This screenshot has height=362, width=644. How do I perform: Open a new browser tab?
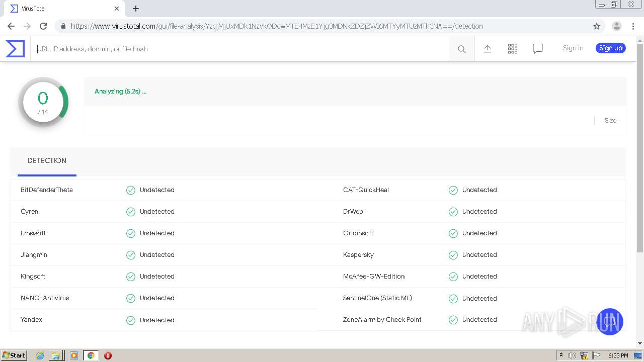point(136,9)
